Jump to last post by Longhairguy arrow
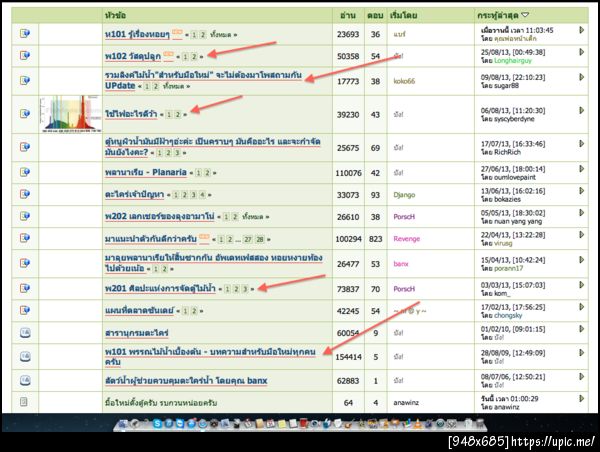 click(x=582, y=52)
